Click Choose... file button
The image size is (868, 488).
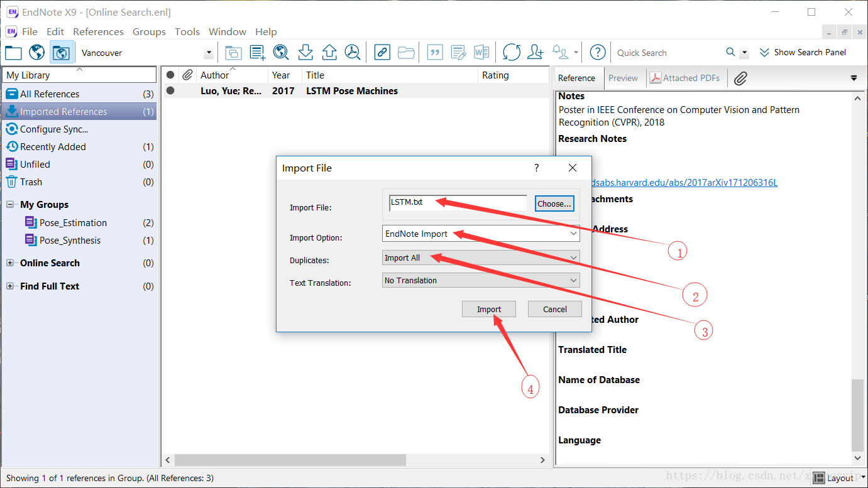[x=555, y=203]
